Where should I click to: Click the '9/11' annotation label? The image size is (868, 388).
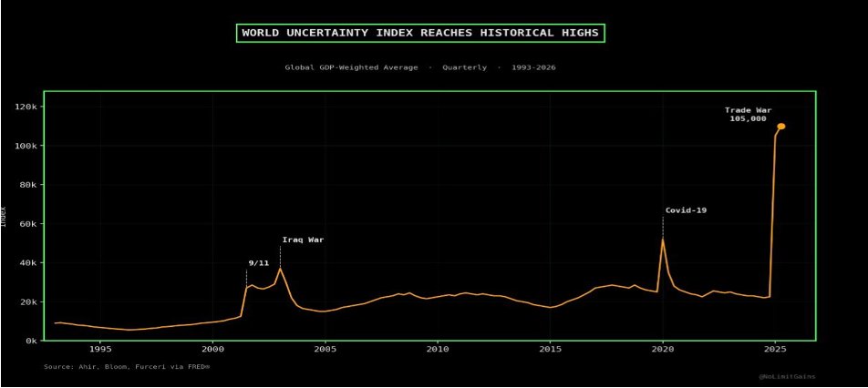(259, 263)
